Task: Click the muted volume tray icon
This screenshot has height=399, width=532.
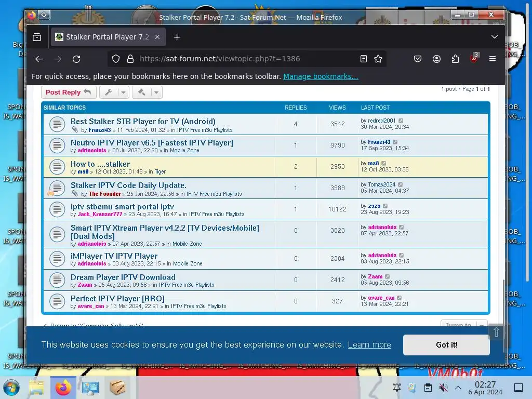Action: click(443, 388)
